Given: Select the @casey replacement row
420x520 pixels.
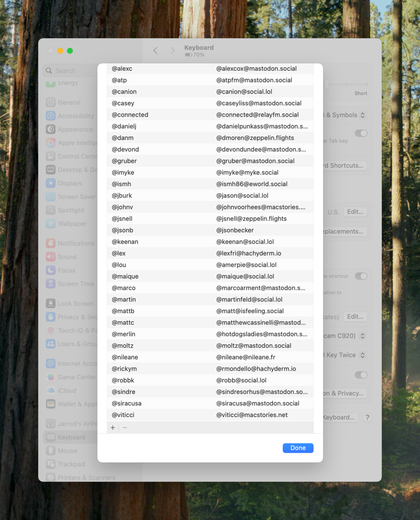Looking at the screenshot, I should (210, 103).
